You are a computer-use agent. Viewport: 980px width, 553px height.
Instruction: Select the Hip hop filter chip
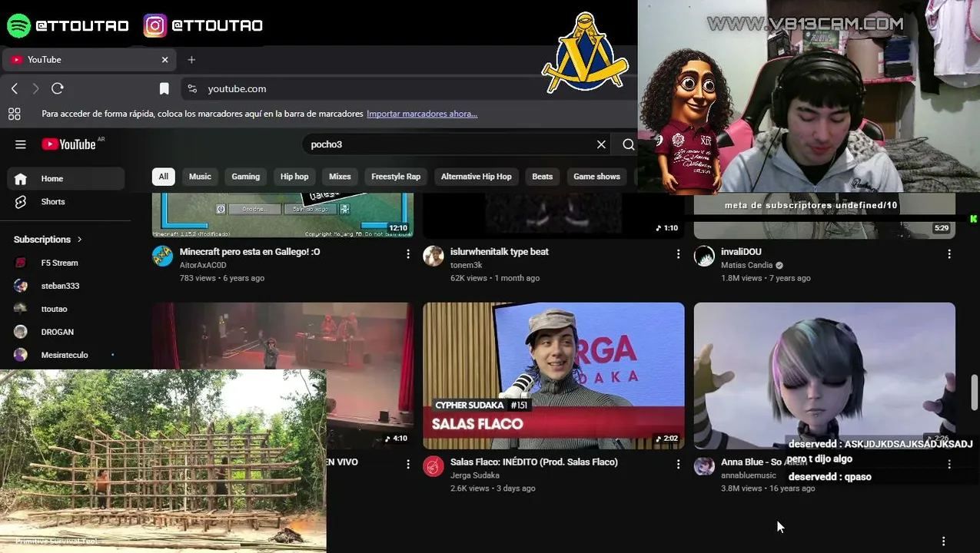[x=294, y=177]
